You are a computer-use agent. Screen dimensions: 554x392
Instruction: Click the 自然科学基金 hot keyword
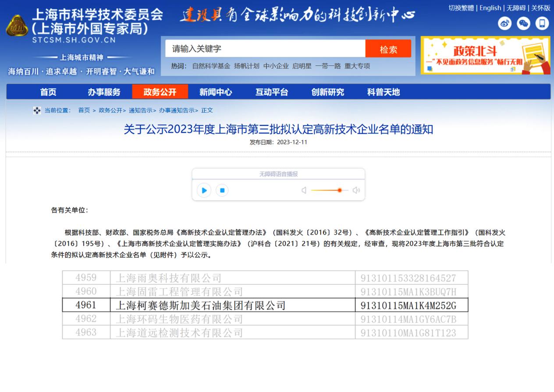pos(211,66)
